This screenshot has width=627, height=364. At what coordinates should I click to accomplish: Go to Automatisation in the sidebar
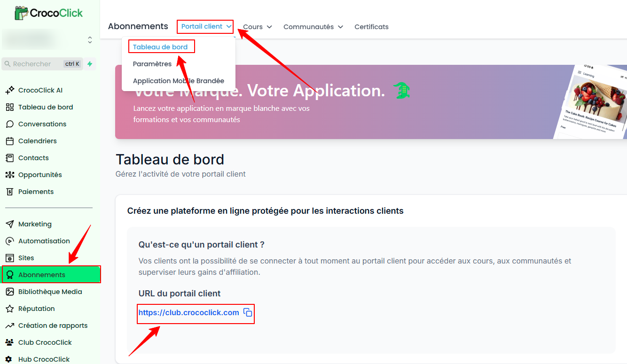coord(44,241)
